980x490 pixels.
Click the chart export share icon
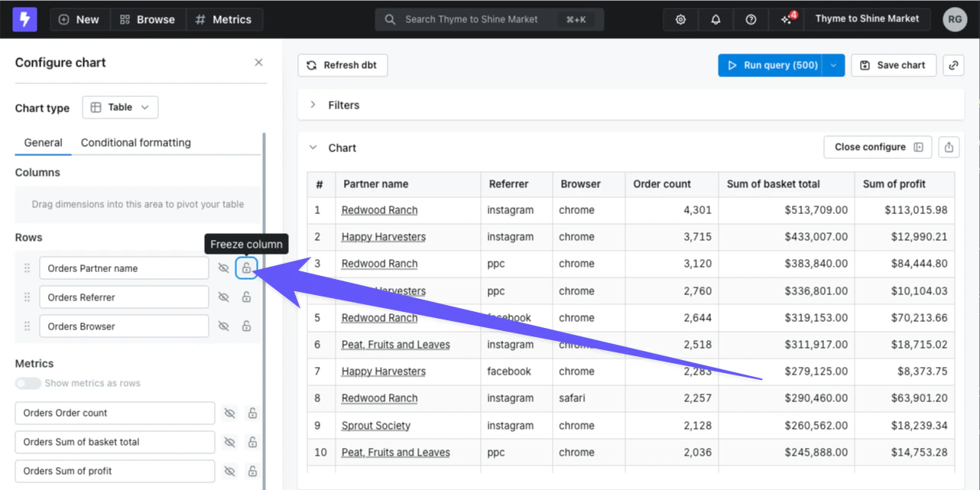point(949,148)
